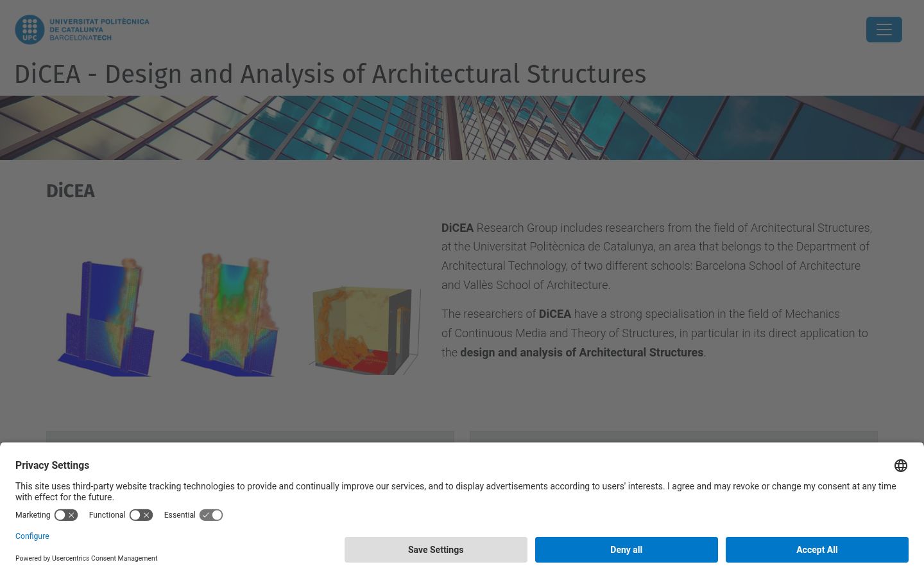Open language selector globe icon
This screenshot has height=578, width=924.
click(901, 466)
